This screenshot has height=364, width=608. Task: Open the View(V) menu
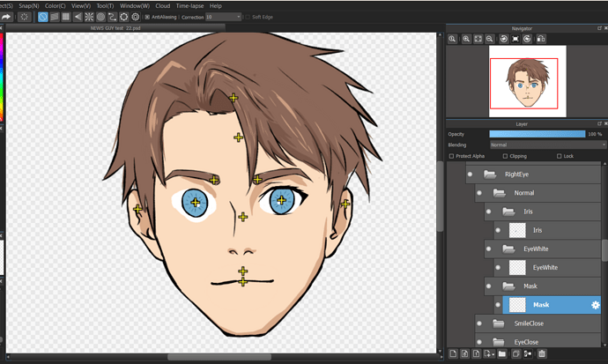[x=81, y=6]
